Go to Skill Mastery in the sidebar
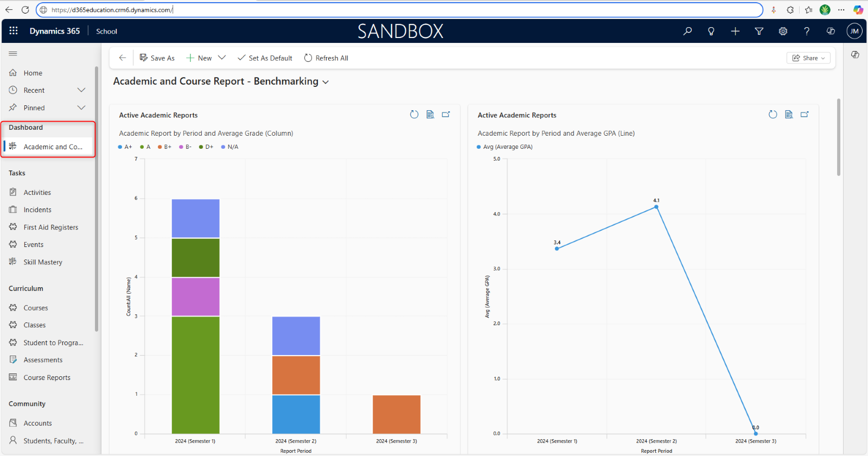This screenshot has width=868, height=456. pyautogui.click(x=43, y=262)
